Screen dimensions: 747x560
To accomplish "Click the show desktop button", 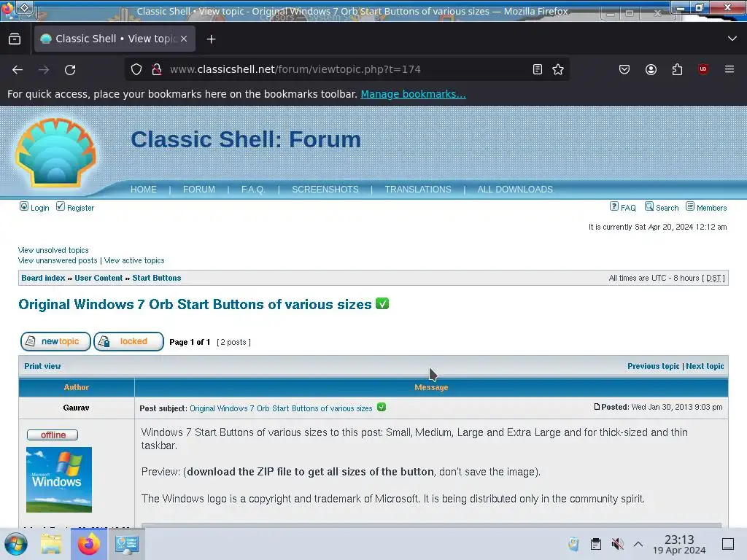I will tap(728, 544).
